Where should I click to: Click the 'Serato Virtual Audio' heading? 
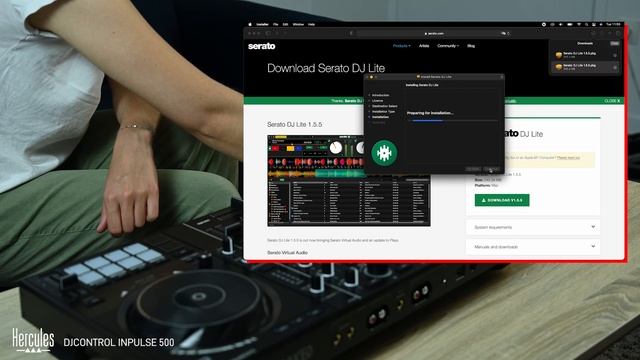(287, 253)
